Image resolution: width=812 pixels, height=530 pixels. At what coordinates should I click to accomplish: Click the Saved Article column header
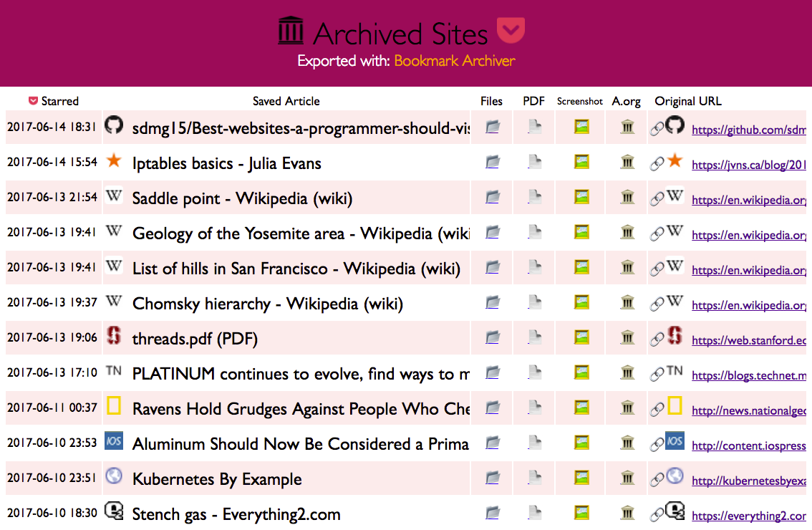[x=286, y=101]
